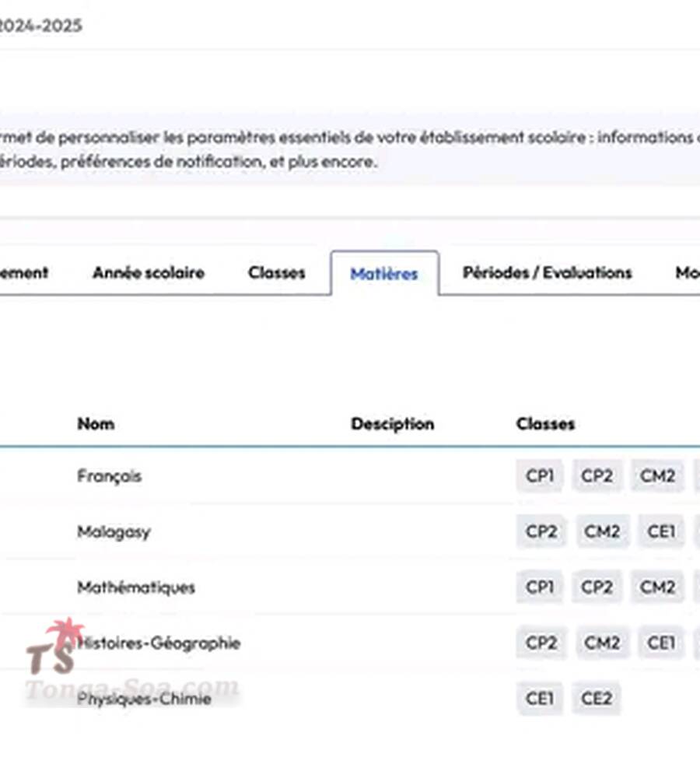Open the Classes tab

(276, 273)
